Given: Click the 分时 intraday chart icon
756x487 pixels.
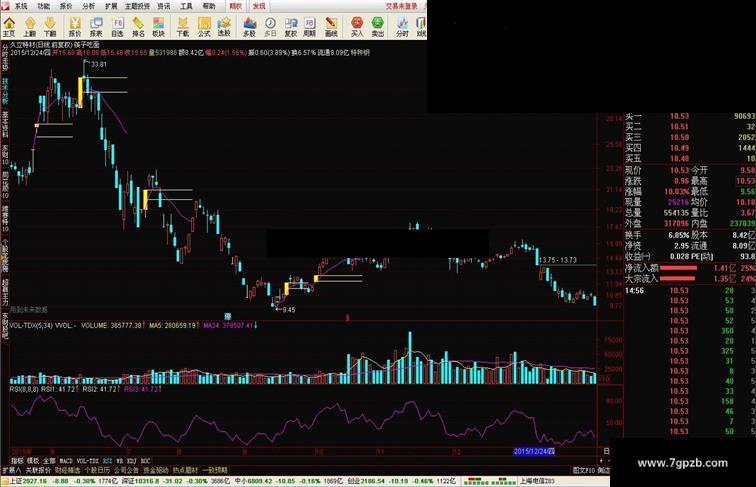Looking at the screenshot, I should [402, 27].
